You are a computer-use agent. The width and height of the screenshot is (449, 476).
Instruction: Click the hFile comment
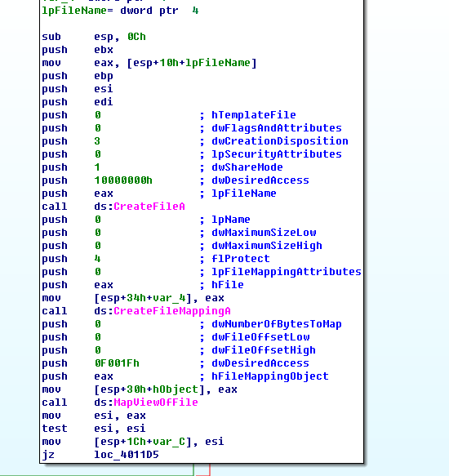point(228,285)
